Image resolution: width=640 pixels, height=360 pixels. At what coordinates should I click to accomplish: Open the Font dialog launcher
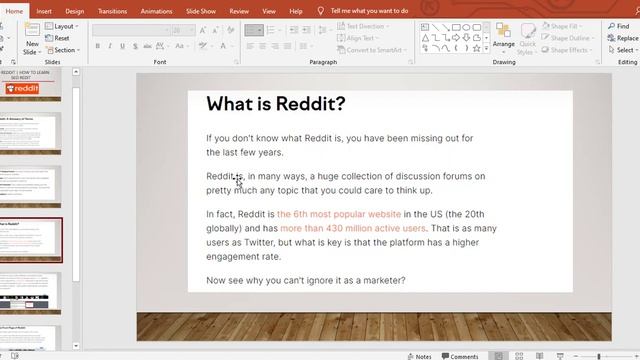click(236, 62)
